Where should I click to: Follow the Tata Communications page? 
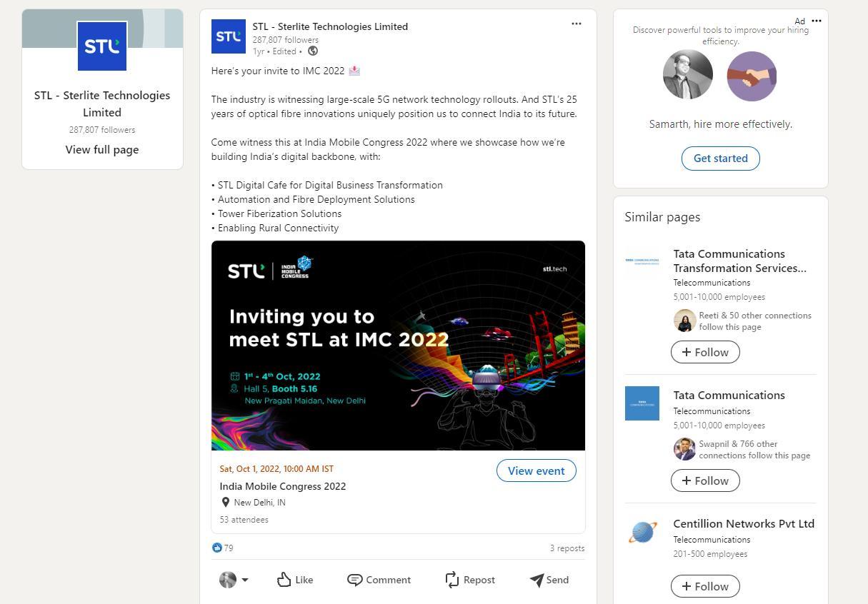[x=705, y=480]
